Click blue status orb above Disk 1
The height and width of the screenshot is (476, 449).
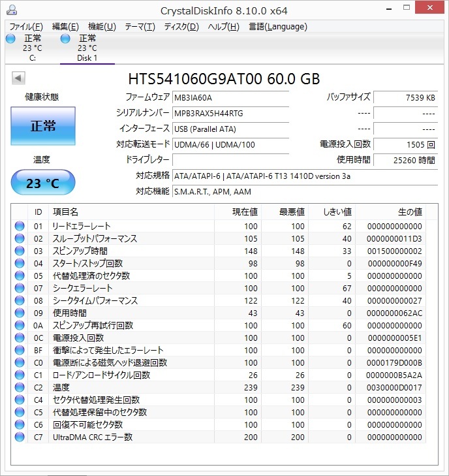click(x=65, y=39)
